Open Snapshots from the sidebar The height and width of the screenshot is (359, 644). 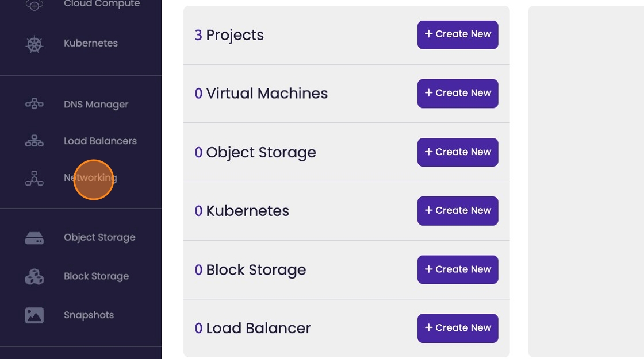pos(89,315)
